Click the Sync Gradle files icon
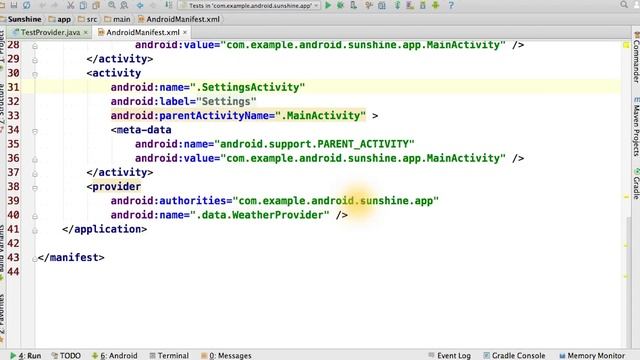Image resolution: width=640 pixels, height=360 pixels. pyautogui.click(x=397, y=5)
